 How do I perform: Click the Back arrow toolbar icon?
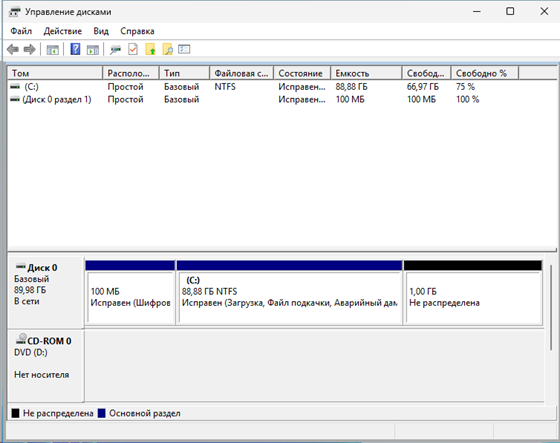[x=13, y=49]
